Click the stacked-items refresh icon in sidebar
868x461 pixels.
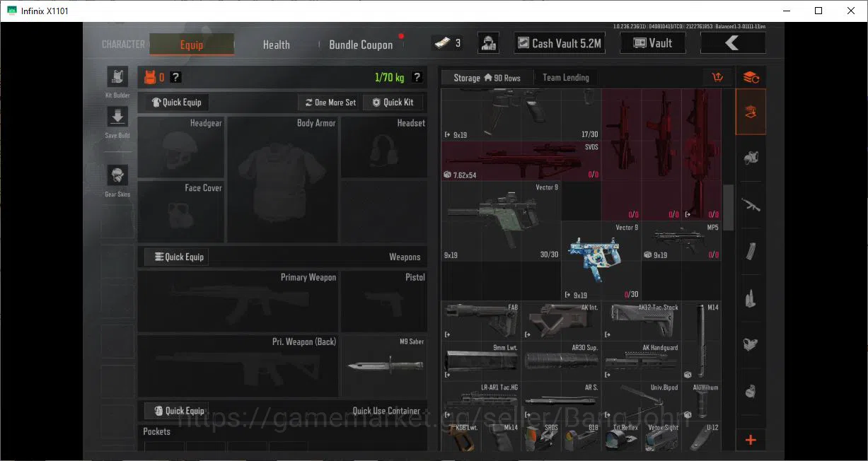coord(751,77)
